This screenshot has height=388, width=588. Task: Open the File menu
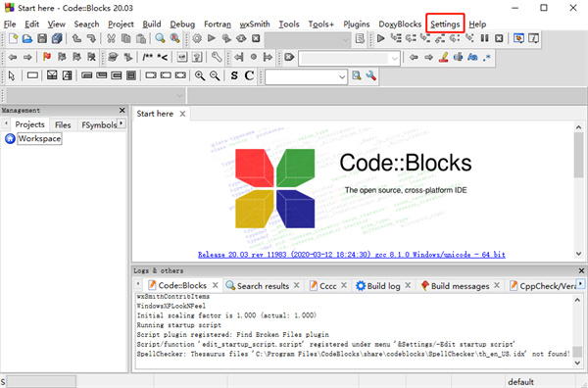10,24
